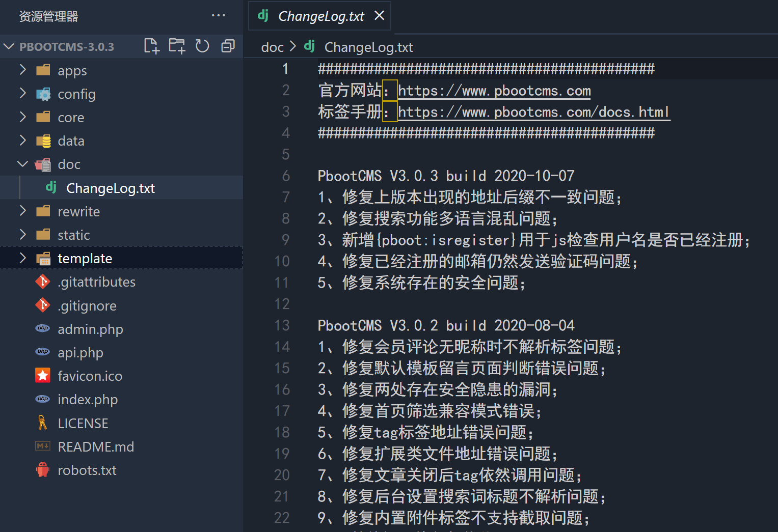
Task: Open the explorer more actions ellipsis menu
Action: [x=219, y=16]
